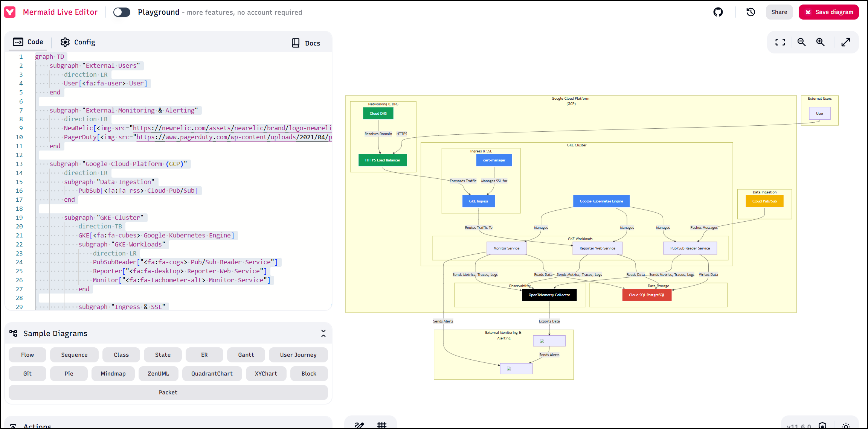Click code line 1 'graph TD'

[x=50, y=56]
